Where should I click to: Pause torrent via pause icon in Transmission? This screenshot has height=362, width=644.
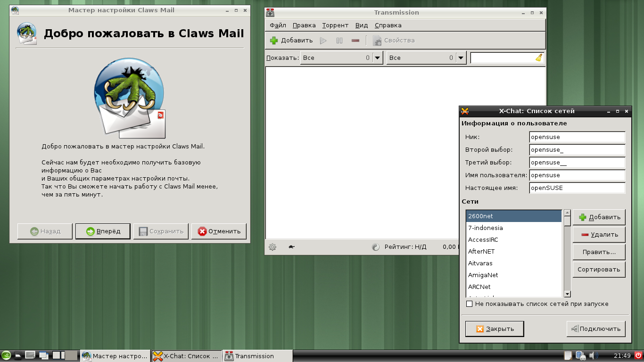(x=339, y=41)
